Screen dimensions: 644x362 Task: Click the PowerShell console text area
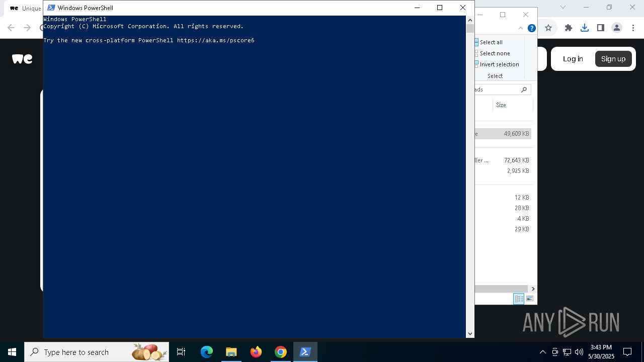254,176
